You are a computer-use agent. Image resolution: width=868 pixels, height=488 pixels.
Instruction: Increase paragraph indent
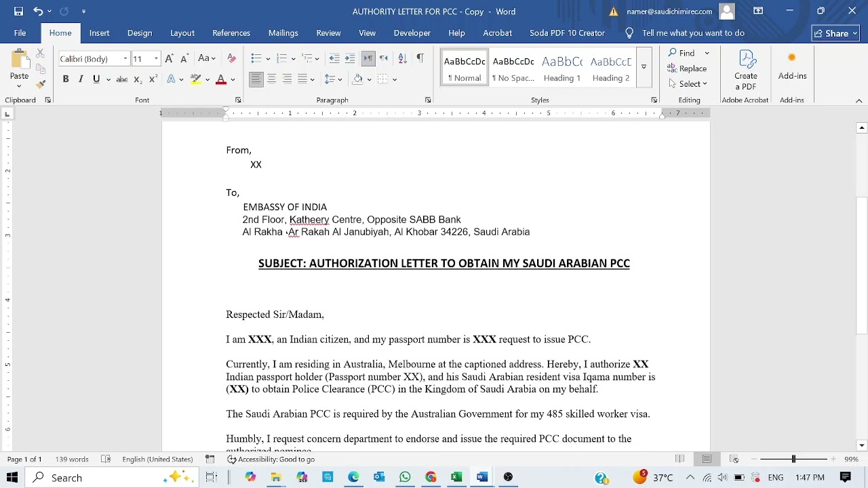coord(350,59)
